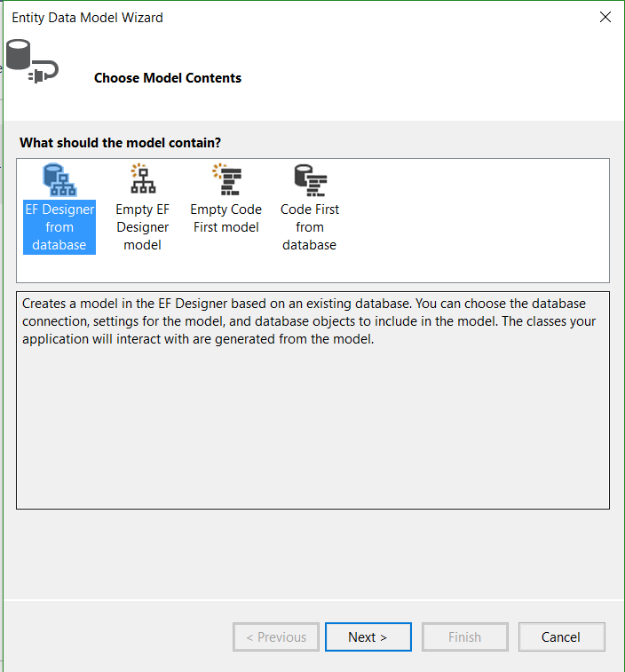Click the disabled Finish button

(465, 636)
